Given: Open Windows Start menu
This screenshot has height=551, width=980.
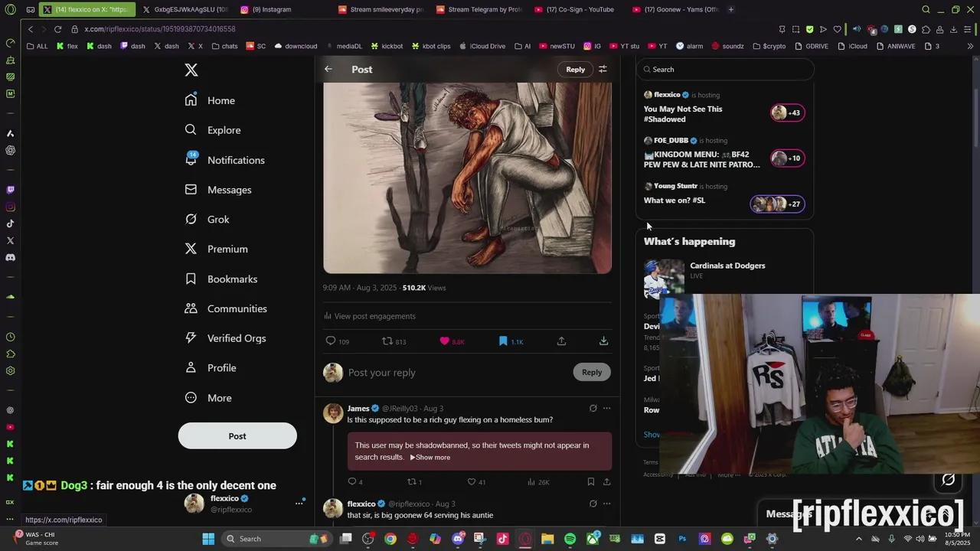Looking at the screenshot, I should (208, 539).
